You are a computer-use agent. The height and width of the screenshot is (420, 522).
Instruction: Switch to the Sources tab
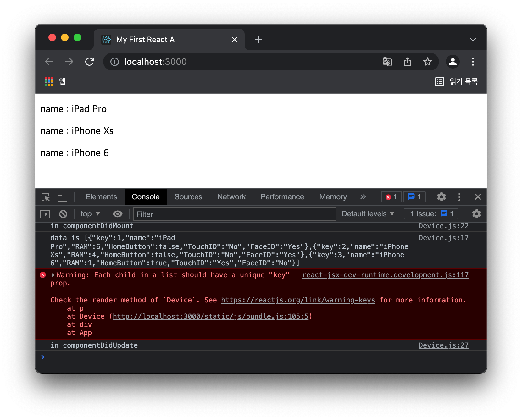click(x=188, y=197)
